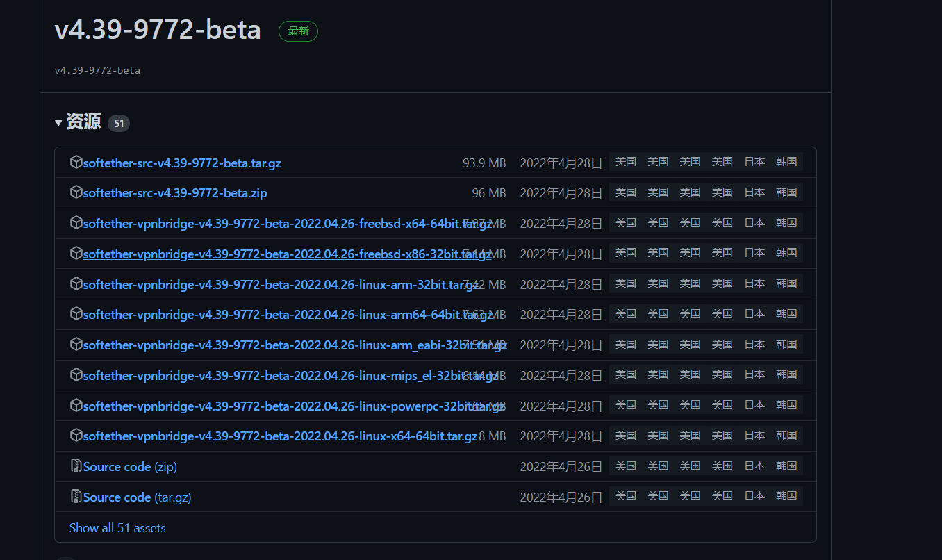Screen dimensions: 942x560
Task: Click 96 MB size text
Action: pyautogui.click(x=489, y=193)
